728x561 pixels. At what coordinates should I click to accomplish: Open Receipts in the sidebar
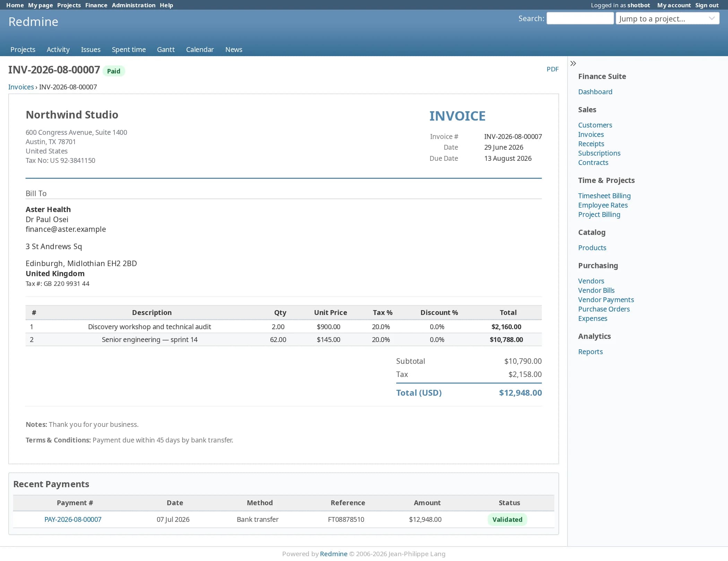591,144
